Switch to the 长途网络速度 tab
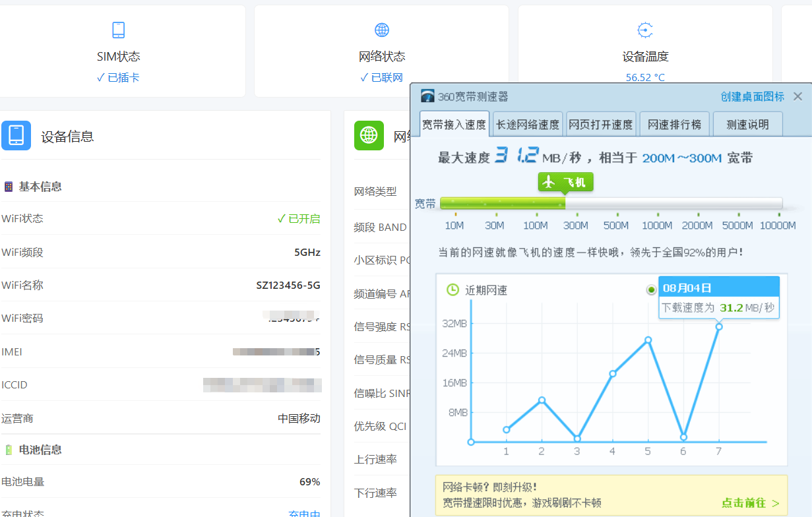The height and width of the screenshot is (517, 812). (528, 124)
